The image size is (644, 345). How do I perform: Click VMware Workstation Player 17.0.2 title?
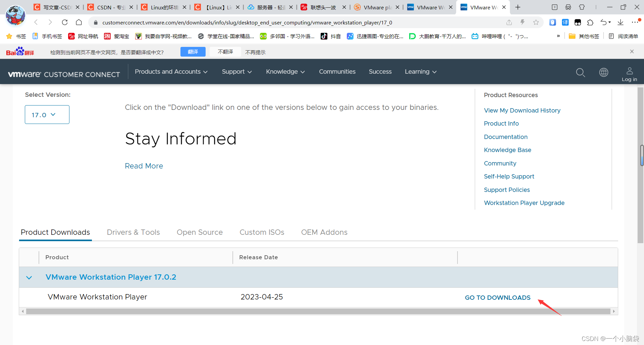tap(111, 277)
